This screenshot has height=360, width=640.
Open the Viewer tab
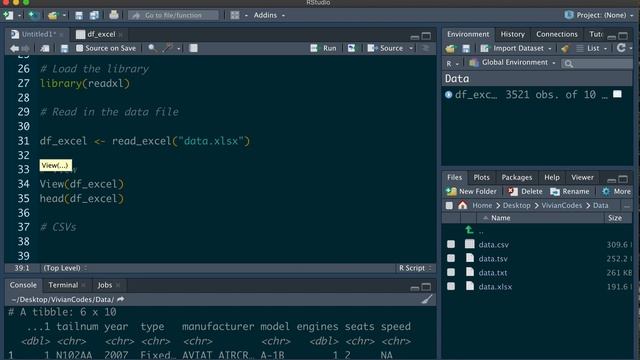[582, 177]
